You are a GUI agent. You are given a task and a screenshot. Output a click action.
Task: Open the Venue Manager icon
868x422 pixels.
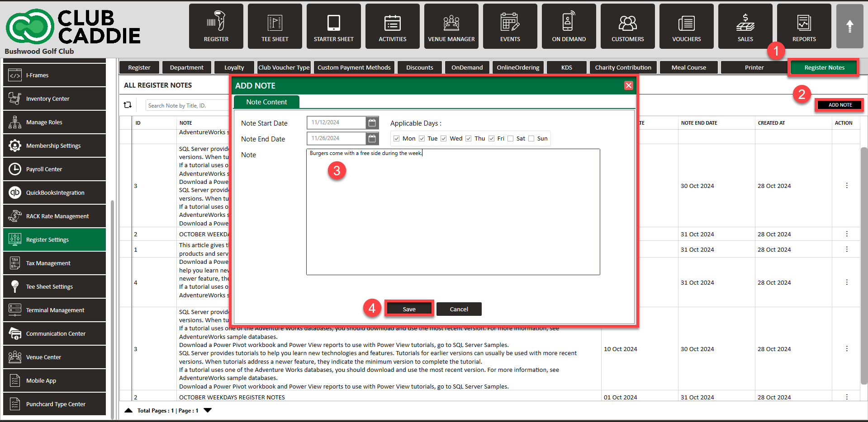[x=451, y=22]
